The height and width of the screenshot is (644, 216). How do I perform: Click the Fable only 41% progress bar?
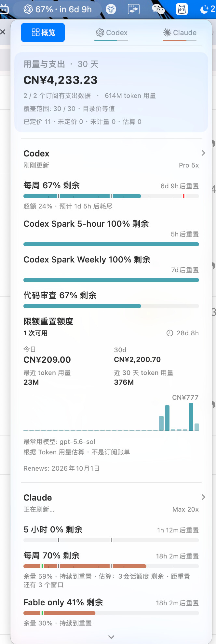(111, 613)
